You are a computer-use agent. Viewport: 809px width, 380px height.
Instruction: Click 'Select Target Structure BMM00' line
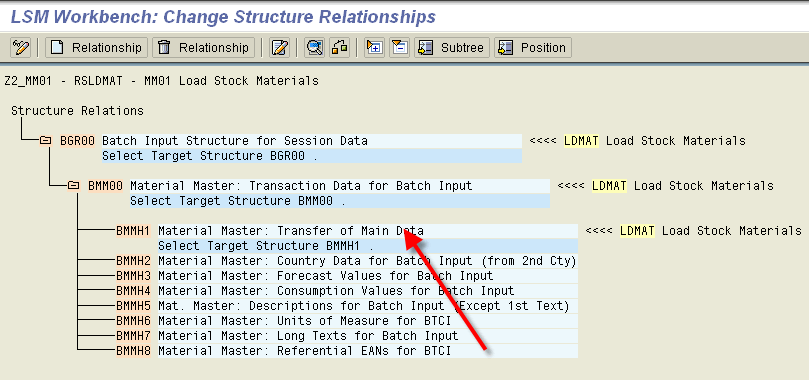click(x=339, y=201)
